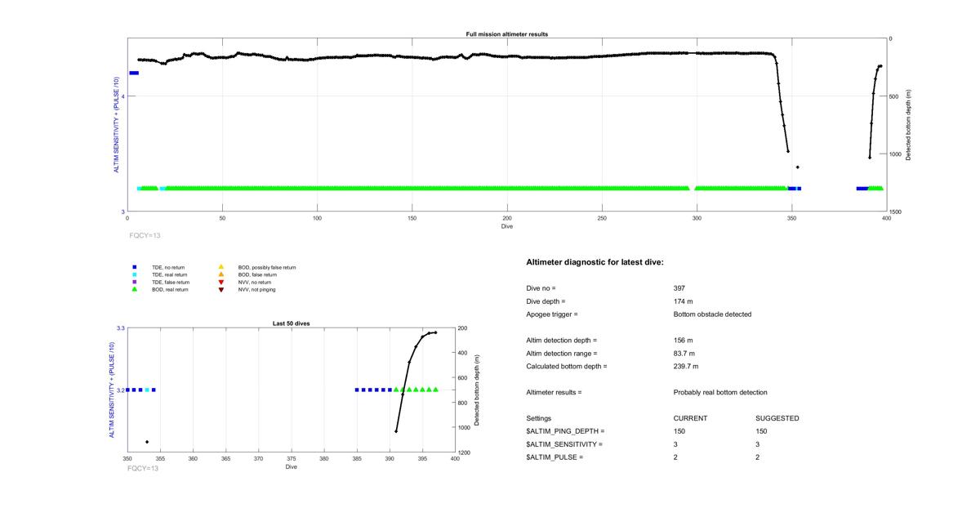Click the 'Apogee trigger =' label
The image size is (980, 508).
tap(552, 314)
